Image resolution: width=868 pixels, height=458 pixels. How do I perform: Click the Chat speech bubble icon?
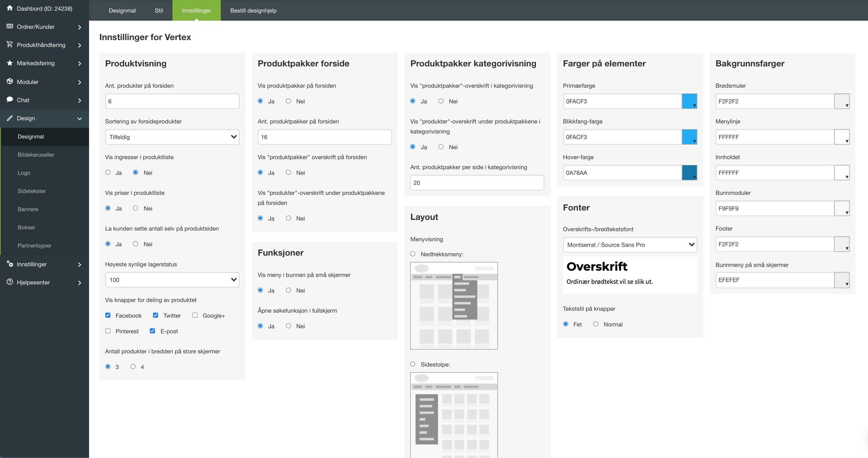click(10, 100)
